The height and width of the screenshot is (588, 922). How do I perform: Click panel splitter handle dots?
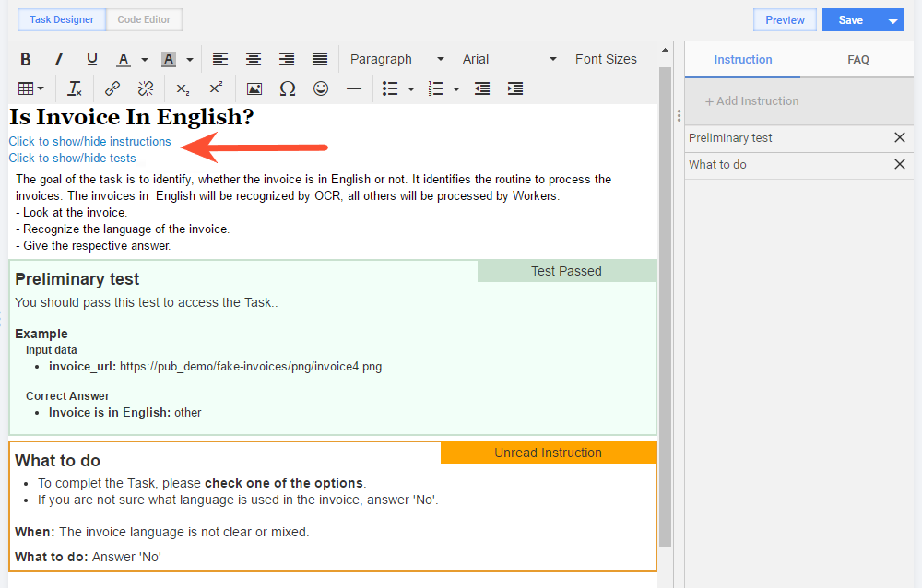679,116
